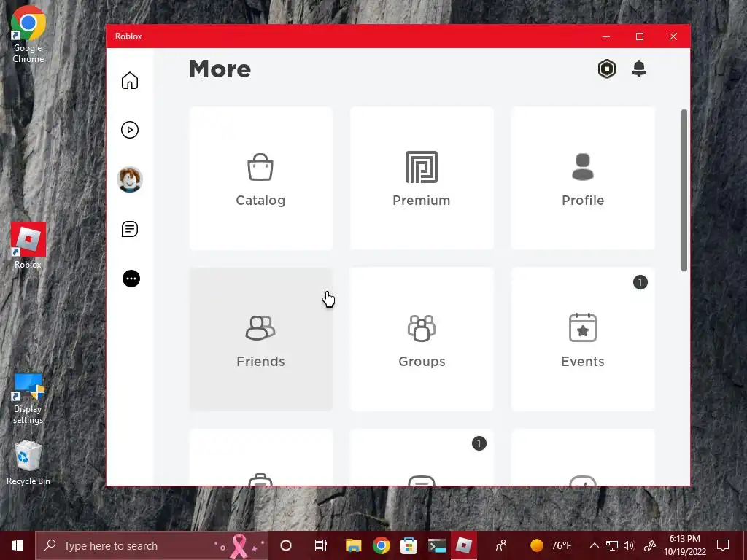
Task: Open the 76°F weather widget
Action: tap(551, 545)
